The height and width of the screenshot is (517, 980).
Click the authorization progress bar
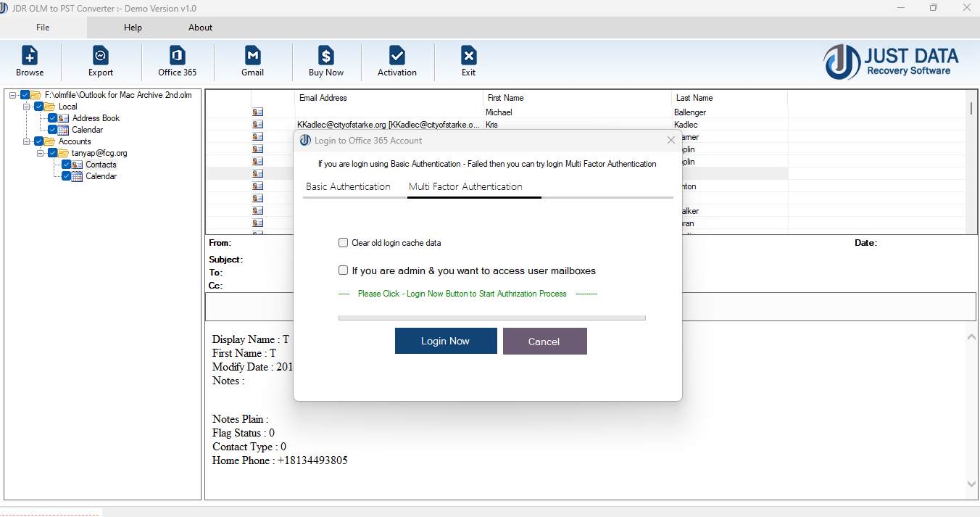tap(491, 317)
